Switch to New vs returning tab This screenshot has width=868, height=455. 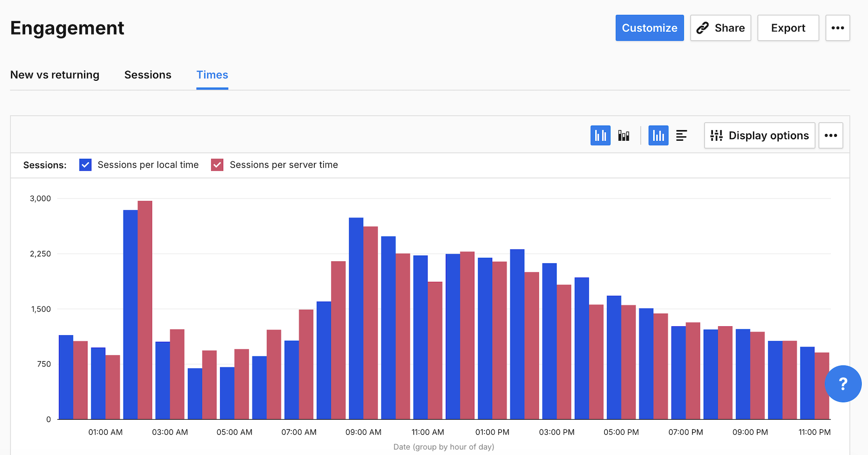point(55,75)
